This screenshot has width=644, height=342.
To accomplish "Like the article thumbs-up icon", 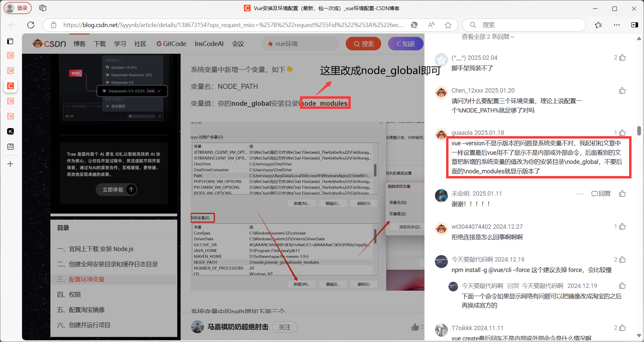I will click(x=415, y=327).
